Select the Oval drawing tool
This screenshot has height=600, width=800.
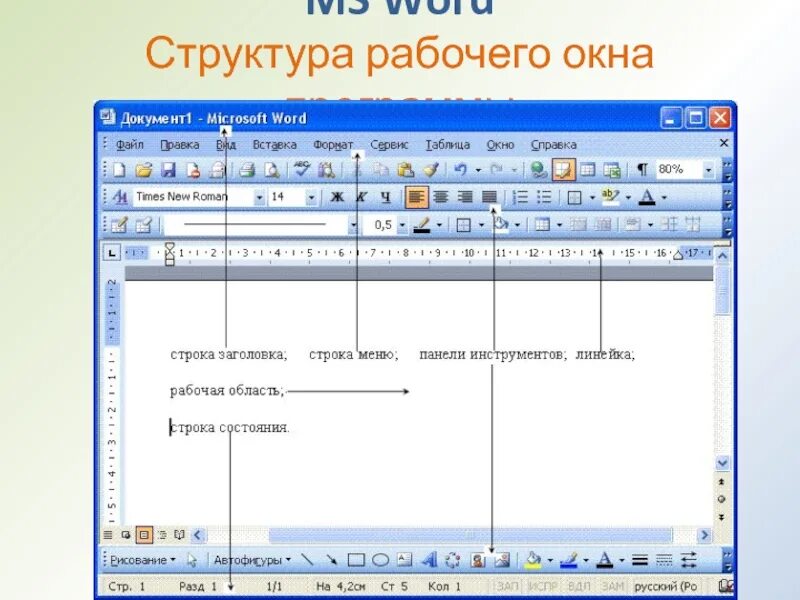(x=381, y=560)
